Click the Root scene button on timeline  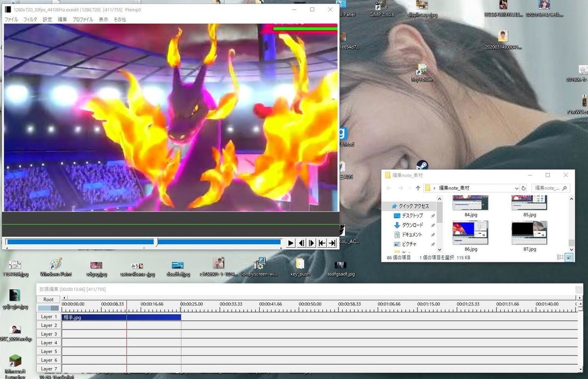tap(49, 299)
